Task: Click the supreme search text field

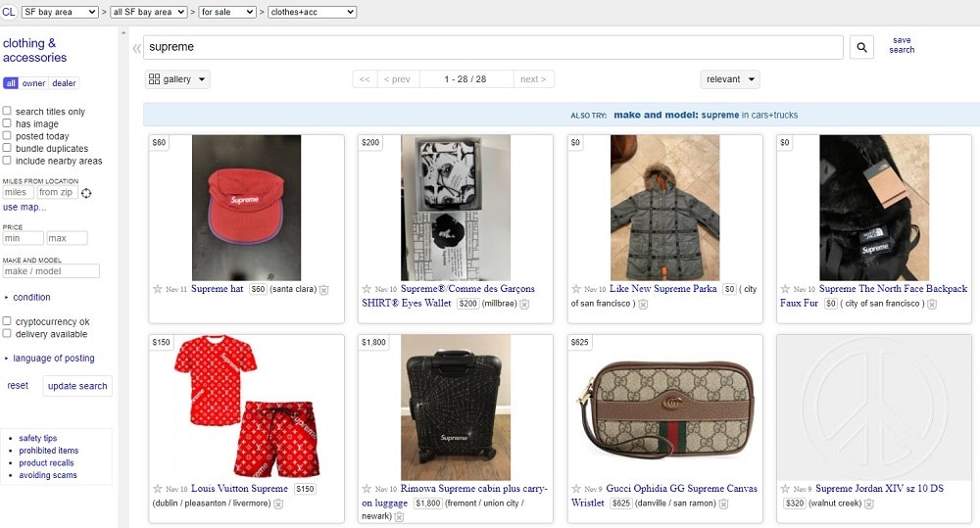Action: (x=493, y=47)
